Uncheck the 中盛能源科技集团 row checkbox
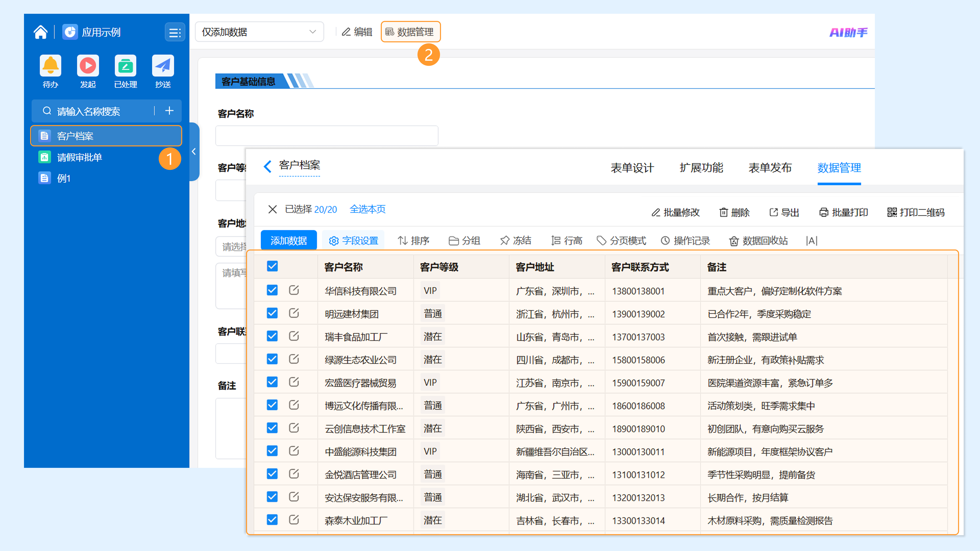980x551 pixels. (x=272, y=450)
